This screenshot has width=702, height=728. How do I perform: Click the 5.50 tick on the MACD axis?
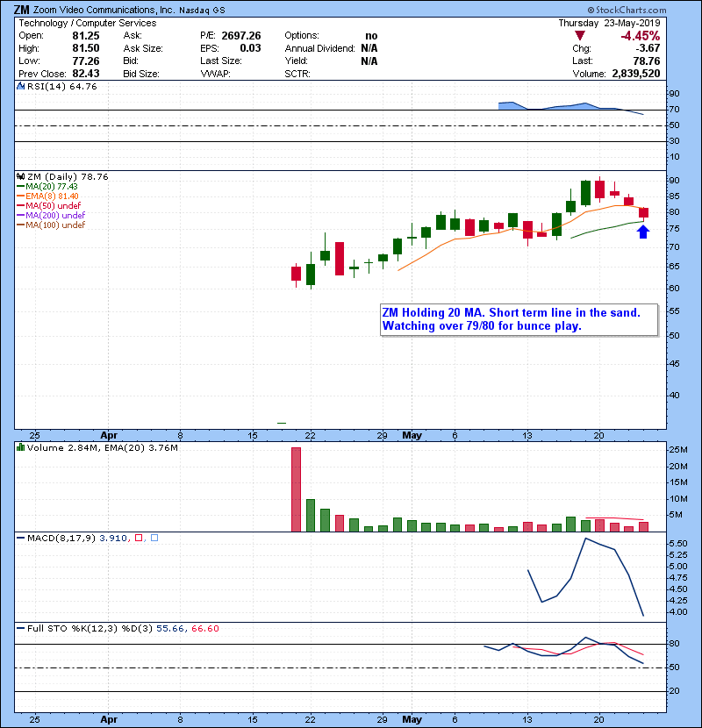(x=678, y=544)
